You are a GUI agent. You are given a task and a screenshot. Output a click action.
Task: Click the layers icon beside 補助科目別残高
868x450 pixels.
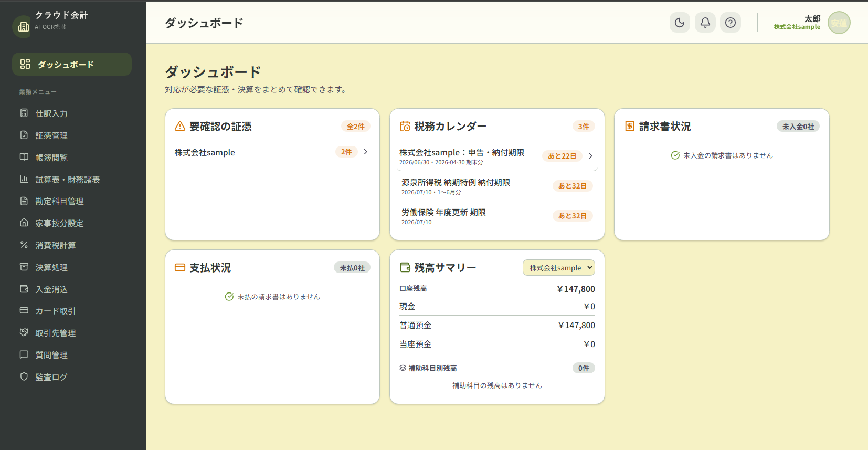click(403, 368)
